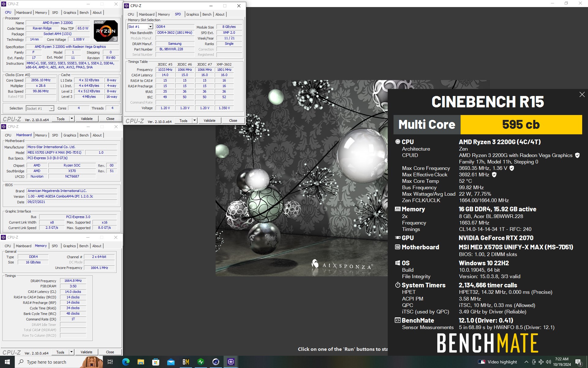The height and width of the screenshot is (368, 588).
Task: Click the DRAM Frequency 1664.8 MHz value
Action: coord(73,281)
